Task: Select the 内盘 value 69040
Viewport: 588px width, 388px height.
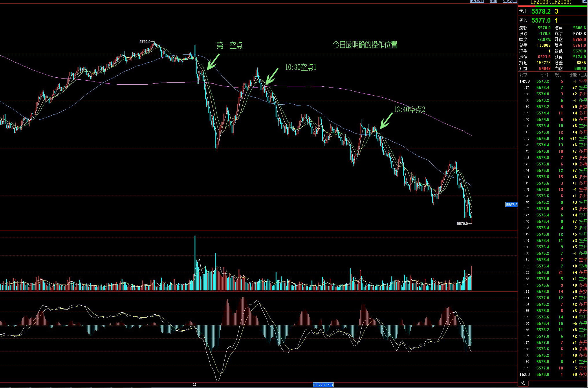Action: pos(580,68)
